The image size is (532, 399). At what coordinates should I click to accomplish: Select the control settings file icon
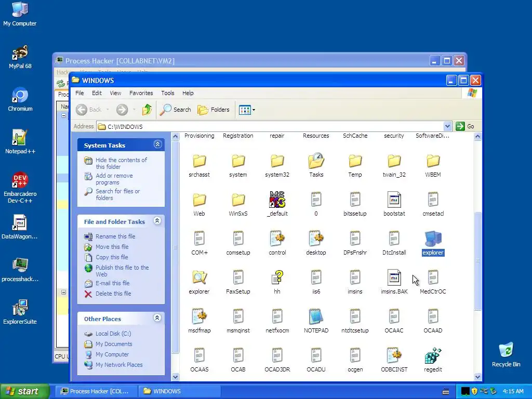[x=277, y=238]
